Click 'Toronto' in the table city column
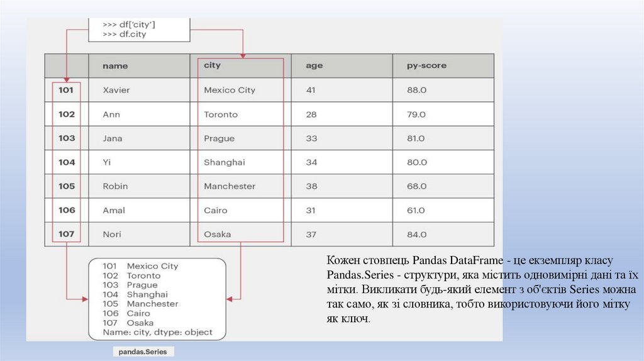Screen dimensions: 644x361 221,114
